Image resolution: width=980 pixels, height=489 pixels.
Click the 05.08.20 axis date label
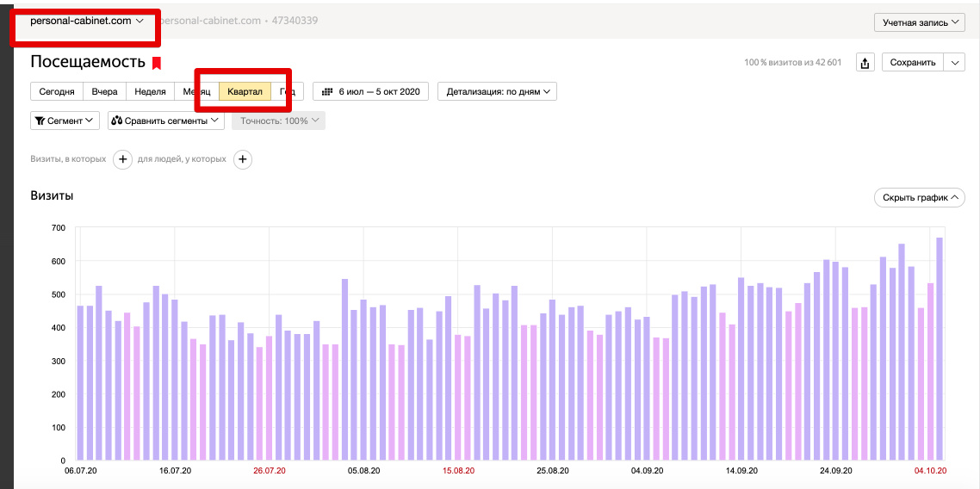[363, 470]
